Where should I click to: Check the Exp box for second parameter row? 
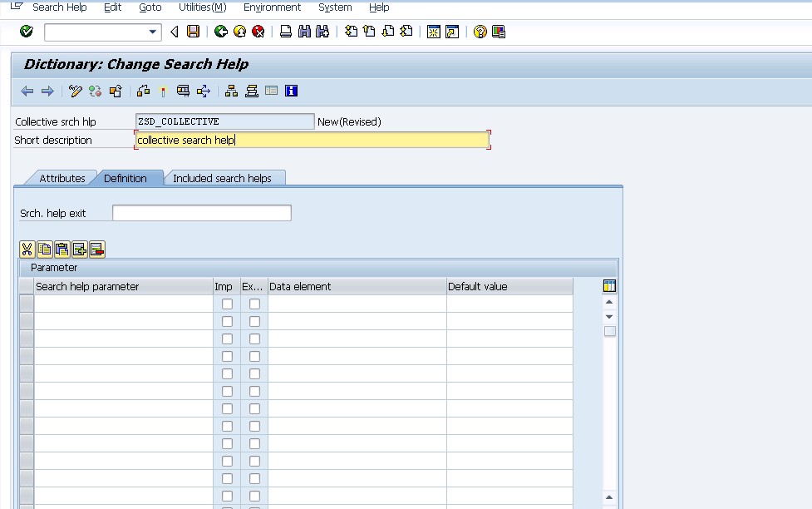pos(253,321)
